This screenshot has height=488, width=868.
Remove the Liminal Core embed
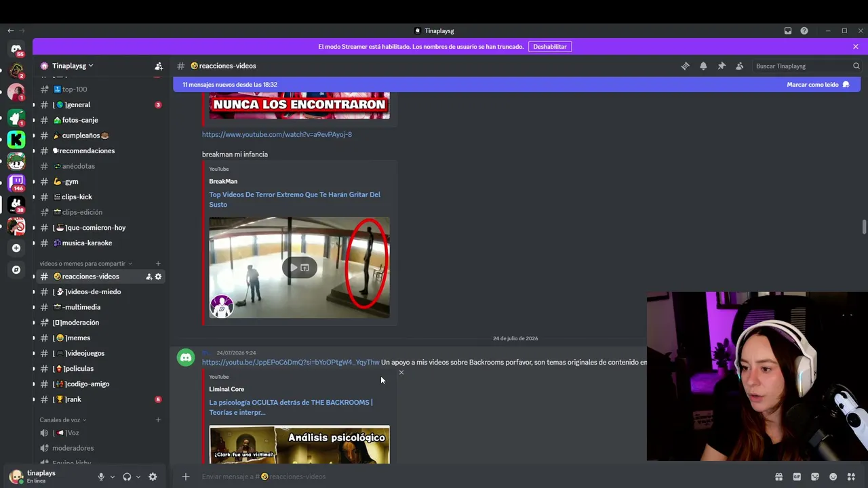[x=401, y=372]
